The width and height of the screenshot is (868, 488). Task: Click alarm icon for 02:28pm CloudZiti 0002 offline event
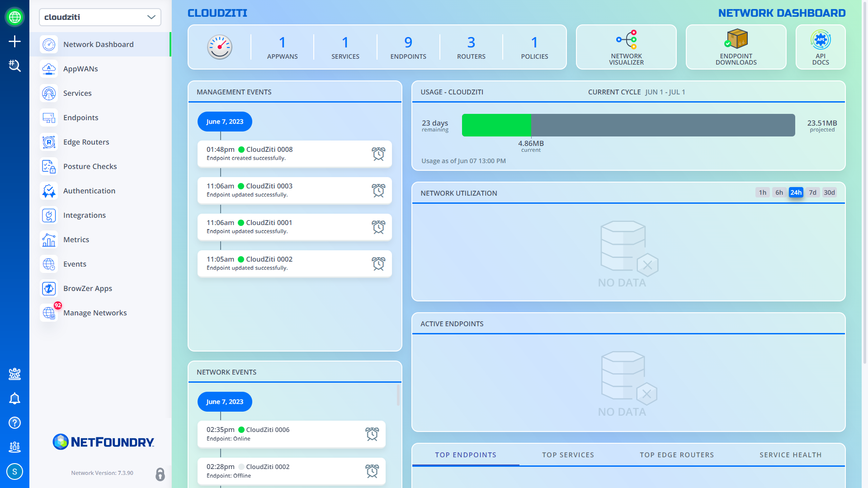[x=372, y=471]
